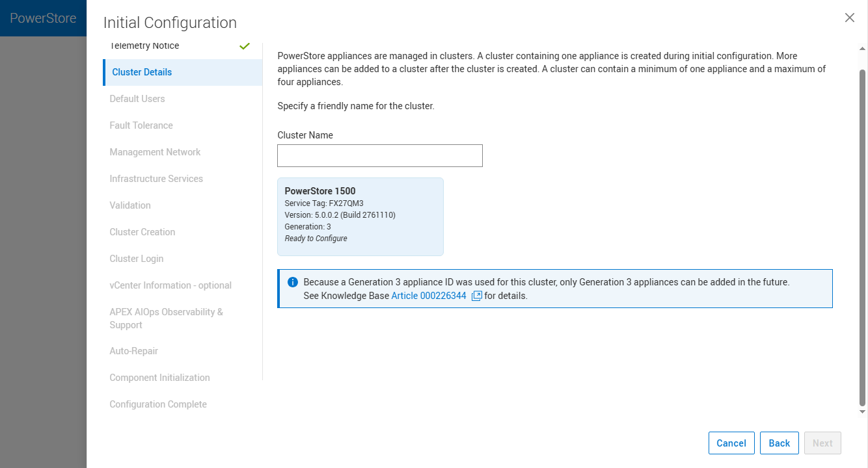This screenshot has height=468, width=868.
Task: Click the scrollbar down arrow
Action: point(863,412)
